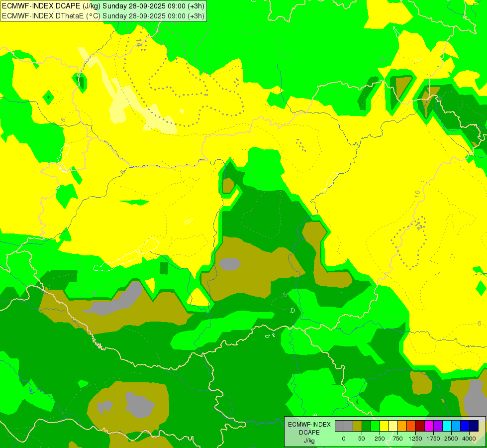The height and width of the screenshot is (448, 487).
Task: Click the legend value 2500
Action: click(451, 439)
